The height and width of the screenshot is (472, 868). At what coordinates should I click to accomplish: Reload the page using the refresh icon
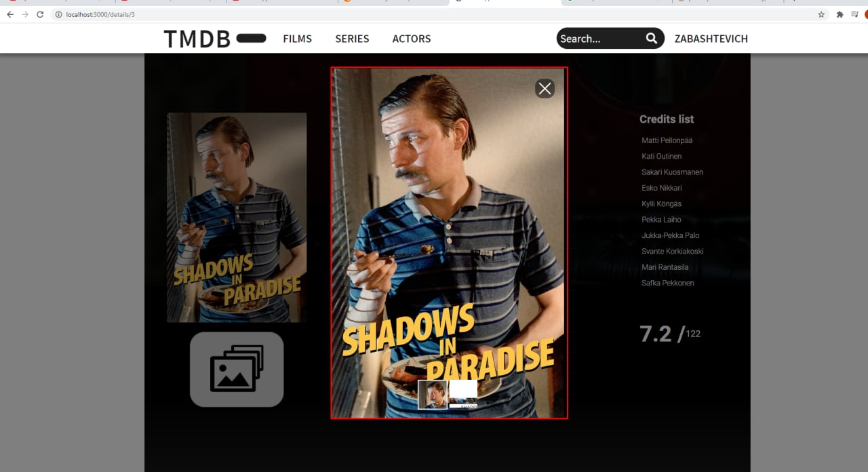(x=40, y=14)
